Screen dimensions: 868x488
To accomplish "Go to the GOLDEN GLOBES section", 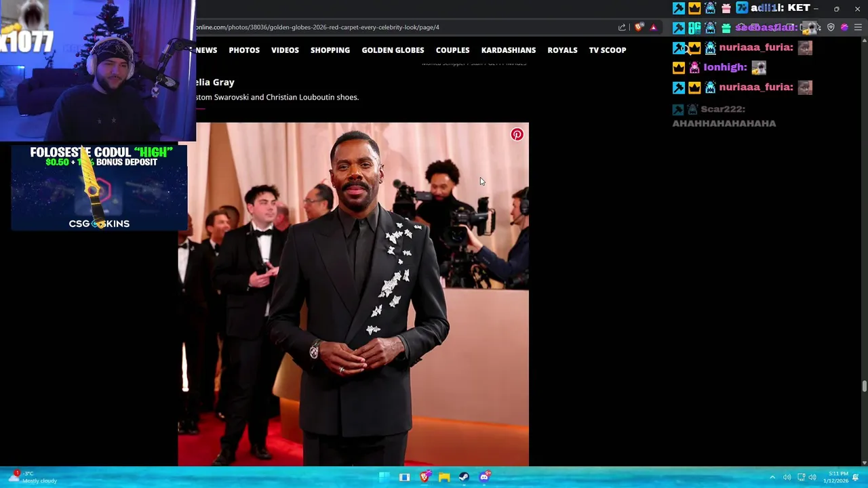I will 393,50.
